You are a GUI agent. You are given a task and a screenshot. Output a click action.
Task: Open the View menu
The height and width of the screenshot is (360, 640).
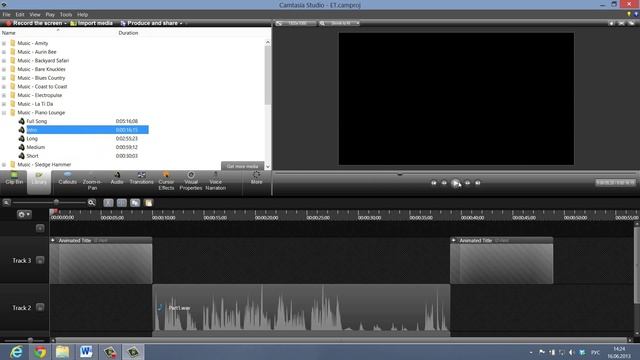click(x=35, y=14)
